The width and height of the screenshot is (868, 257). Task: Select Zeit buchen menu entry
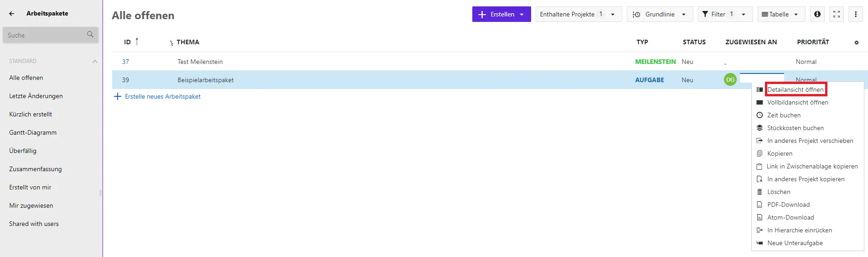(x=784, y=115)
